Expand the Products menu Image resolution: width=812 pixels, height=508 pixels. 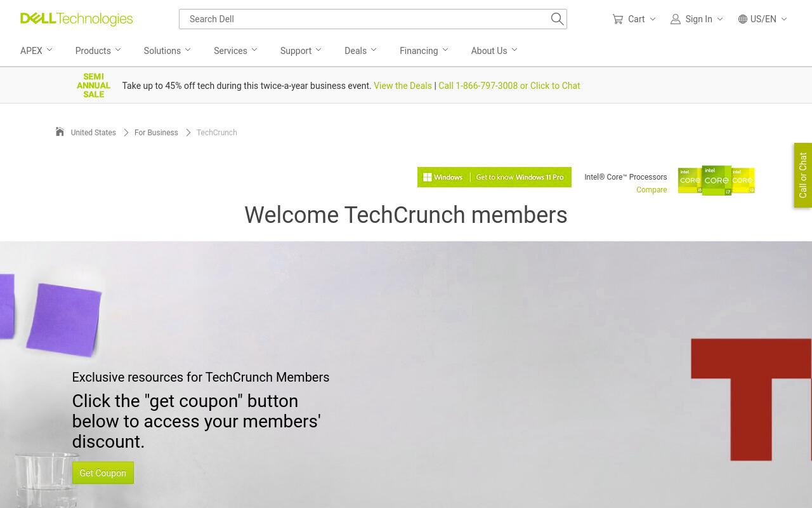tap(98, 51)
